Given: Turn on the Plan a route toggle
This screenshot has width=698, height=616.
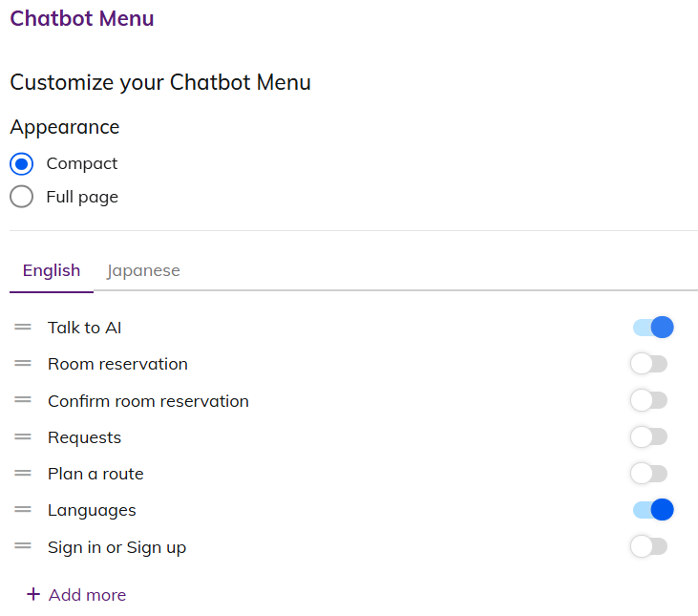Looking at the screenshot, I should point(649,474).
